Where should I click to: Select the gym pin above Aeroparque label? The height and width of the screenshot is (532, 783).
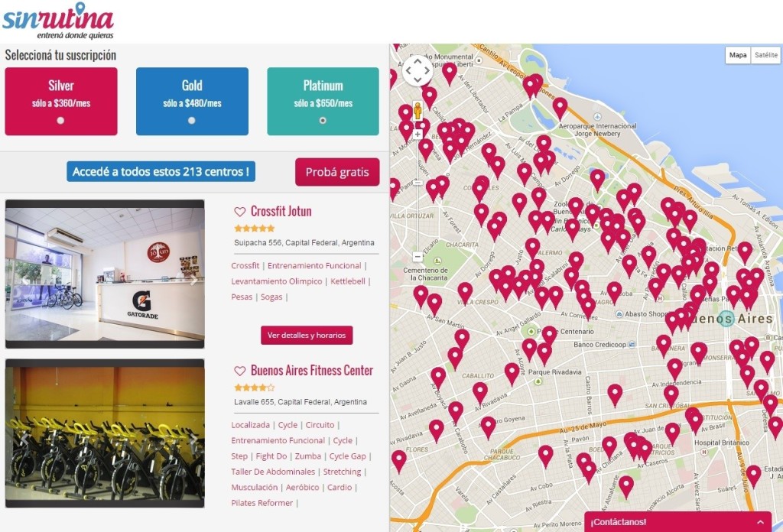tap(560, 107)
